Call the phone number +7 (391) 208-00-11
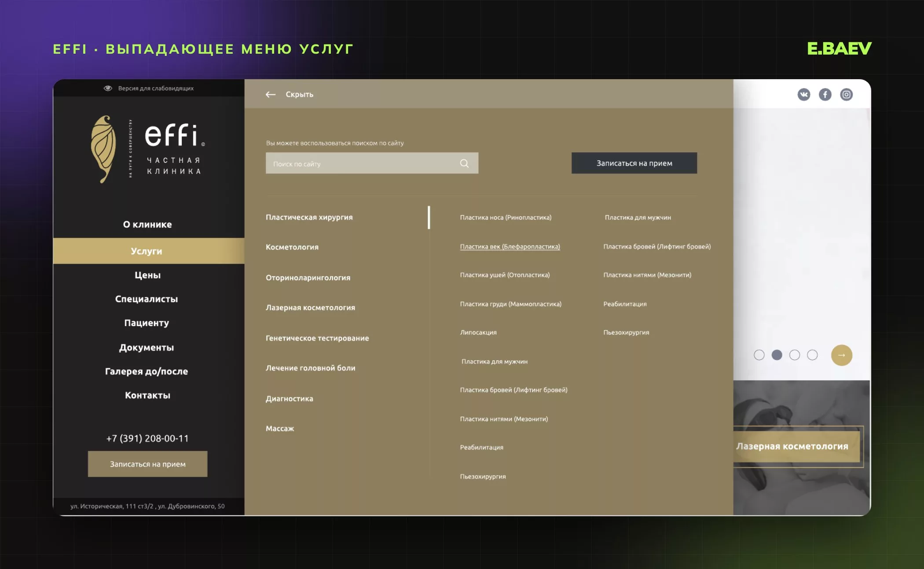This screenshot has height=569, width=924. pyautogui.click(x=147, y=438)
